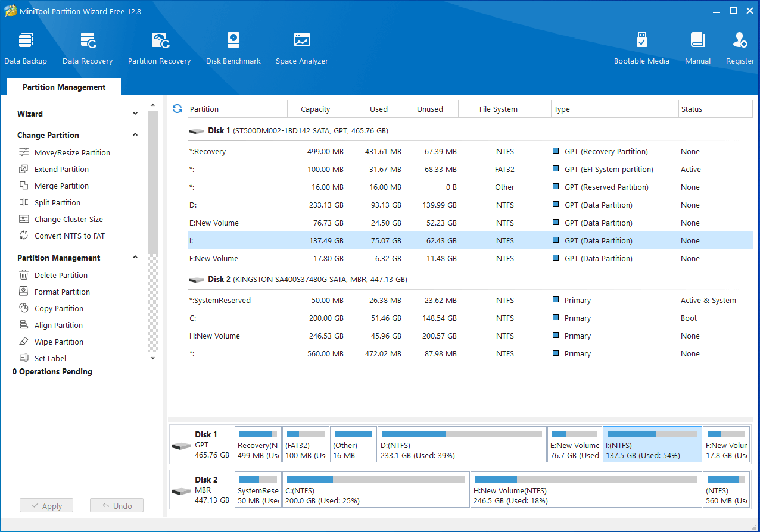Select D:(NTFS) block in disk map
760x532 pixels.
pos(462,444)
